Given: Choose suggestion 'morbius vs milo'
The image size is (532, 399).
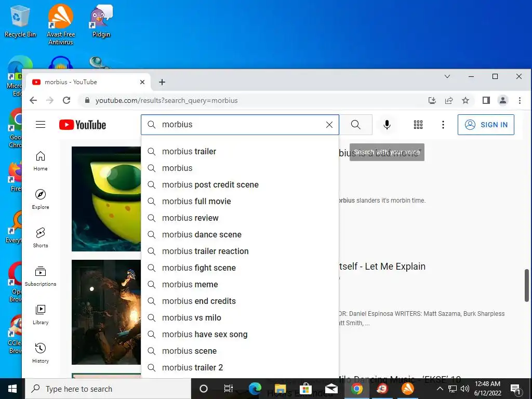Looking at the screenshot, I should coord(240,317).
